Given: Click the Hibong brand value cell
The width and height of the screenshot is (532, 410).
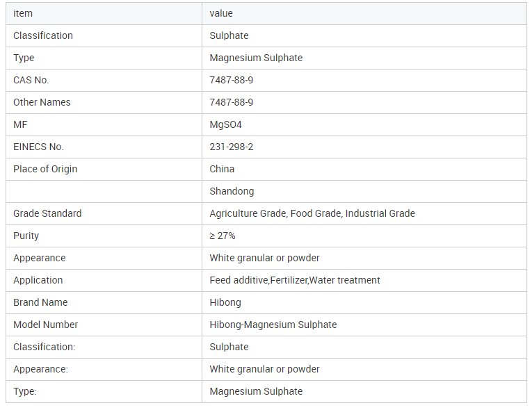Looking at the screenshot, I should tap(225, 302).
